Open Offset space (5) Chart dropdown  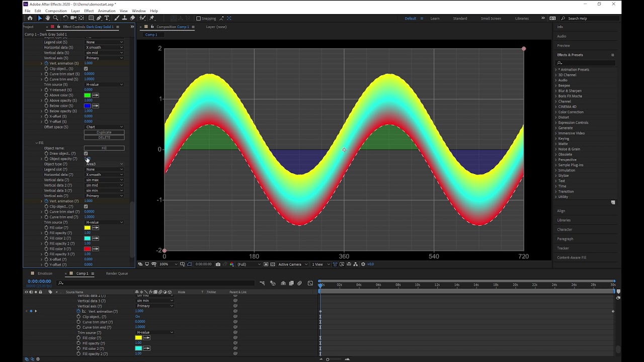tap(104, 127)
